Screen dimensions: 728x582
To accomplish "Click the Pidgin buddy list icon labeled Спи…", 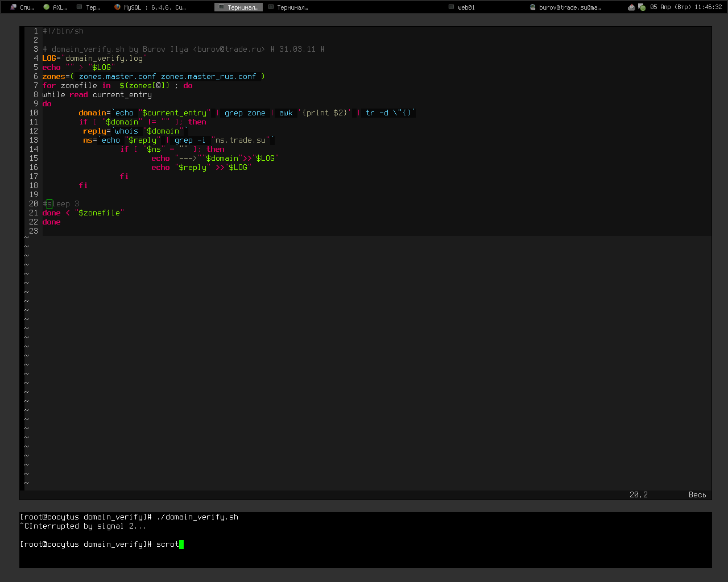I will 13,7.
